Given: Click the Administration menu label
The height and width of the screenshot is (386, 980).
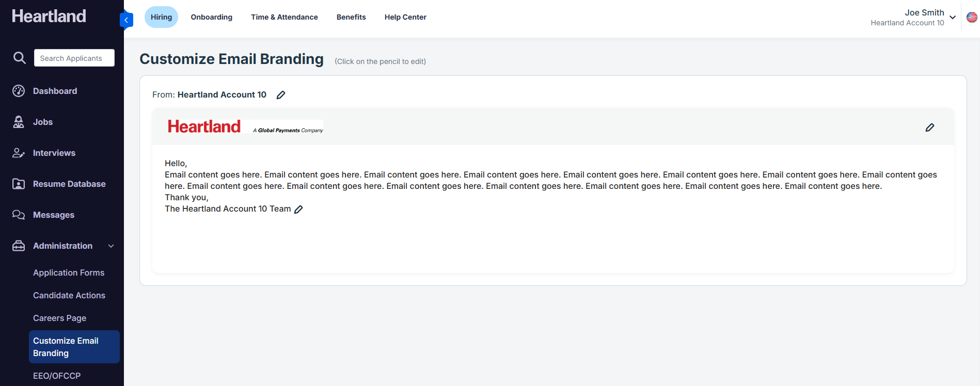Looking at the screenshot, I should (x=63, y=246).
